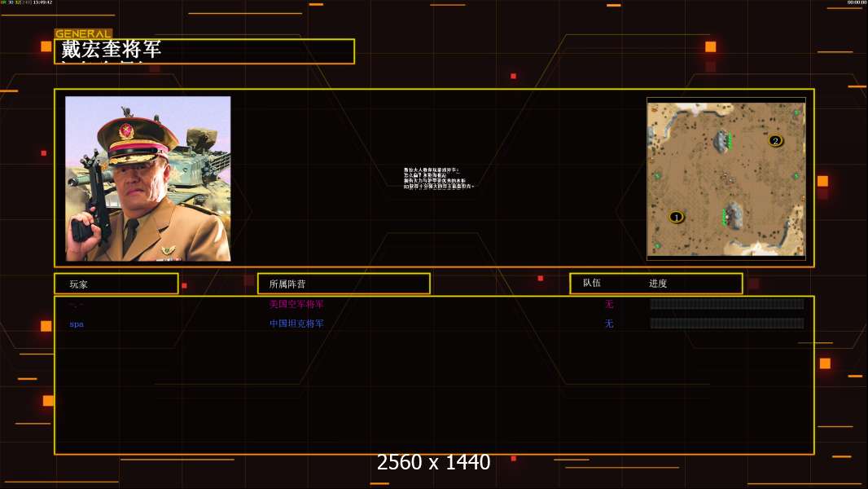Click the general's portrait with pistol
This screenshot has width=868, height=489.
click(148, 178)
